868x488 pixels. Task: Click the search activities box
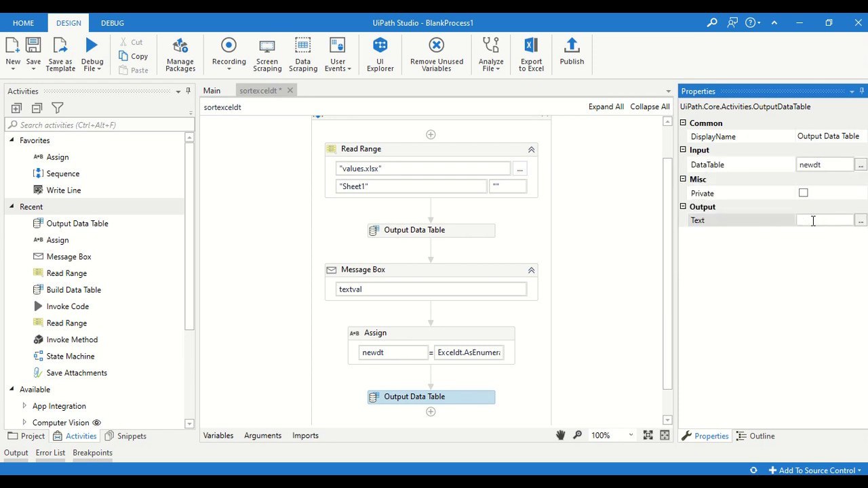[100, 125]
